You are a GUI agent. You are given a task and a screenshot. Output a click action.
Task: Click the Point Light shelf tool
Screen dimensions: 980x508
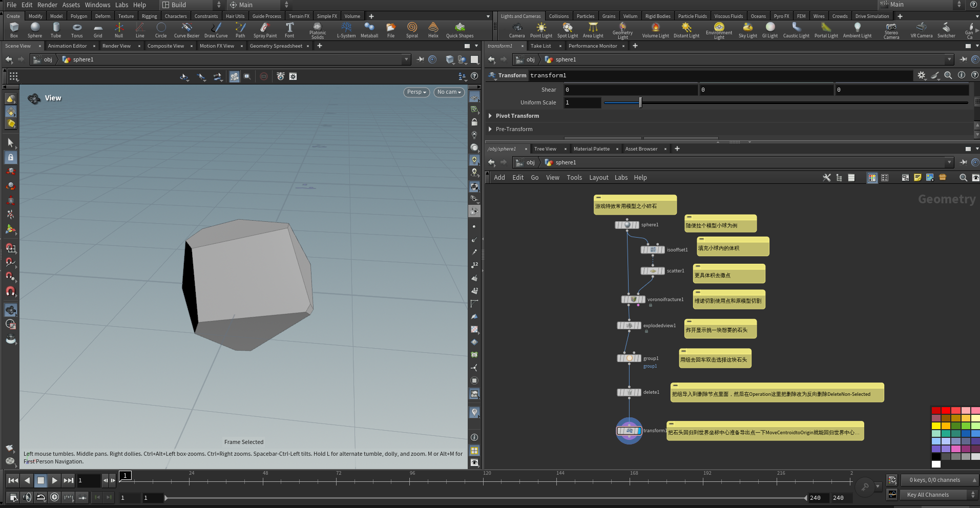541,30
